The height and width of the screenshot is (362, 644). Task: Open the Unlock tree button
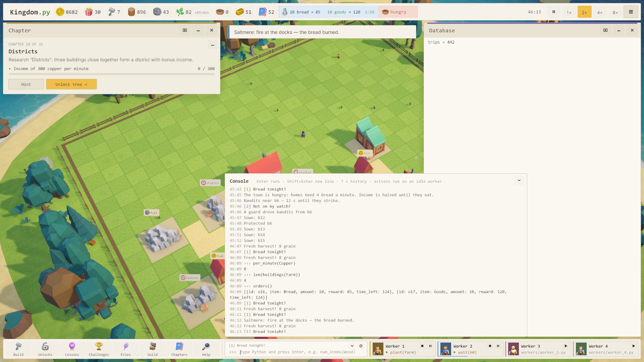point(71,84)
